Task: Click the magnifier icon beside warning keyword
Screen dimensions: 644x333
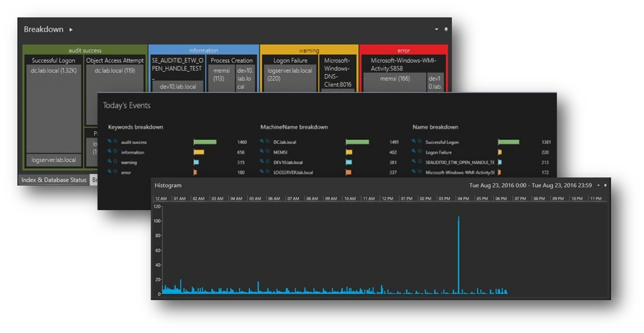Action: pyautogui.click(x=110, y=162)
